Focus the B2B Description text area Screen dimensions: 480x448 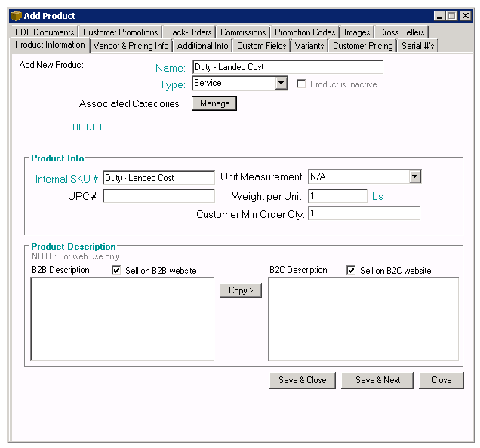pos(122,319)
